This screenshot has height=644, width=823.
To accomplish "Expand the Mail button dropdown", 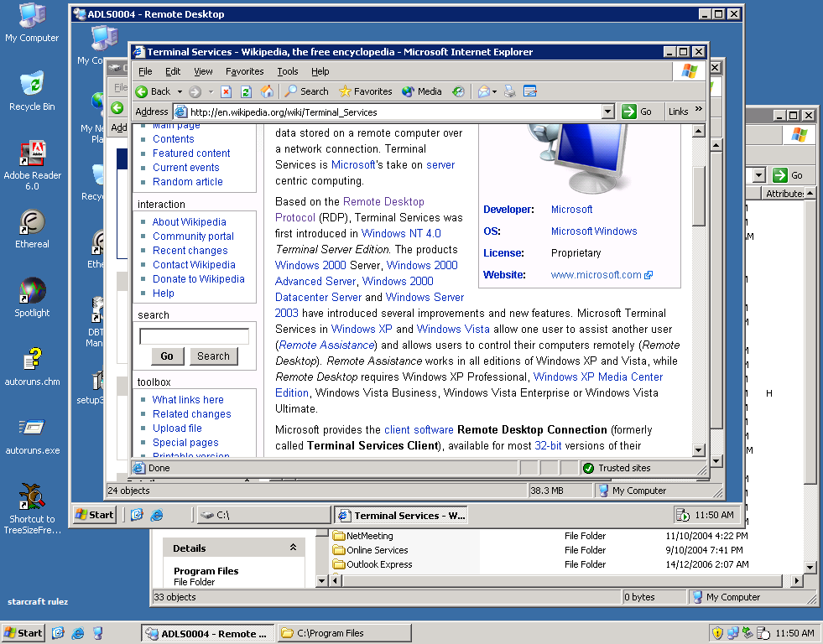I will coord(495,92).
